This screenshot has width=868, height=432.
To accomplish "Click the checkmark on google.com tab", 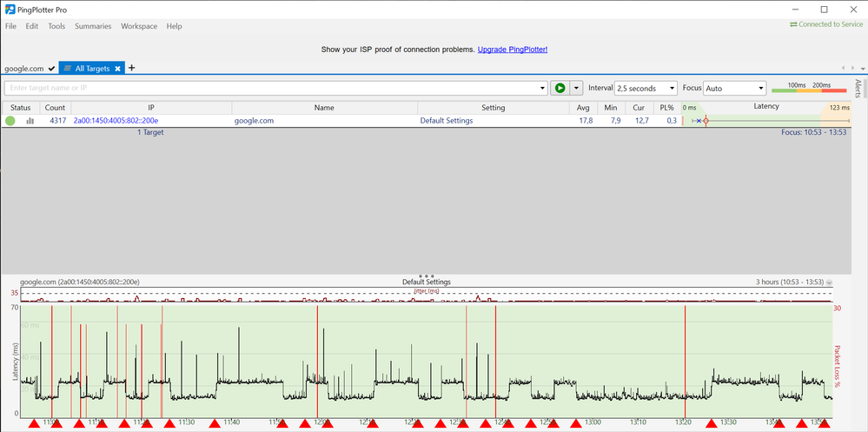I will (x=52, y=68).
